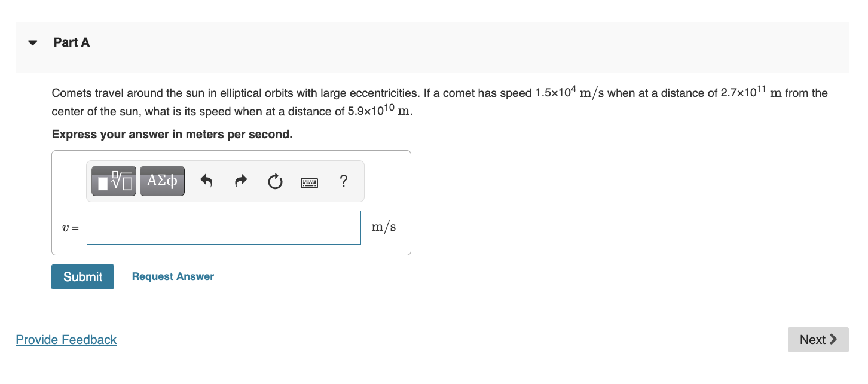Open equation editor help with question mark
The width and height of the screenshot is (868, 384).
[344, 181]
